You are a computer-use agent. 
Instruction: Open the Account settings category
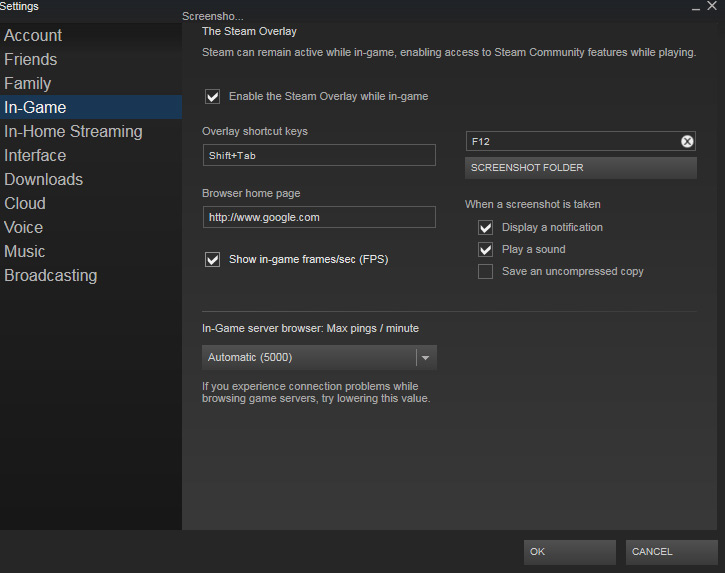tap(33, 36)
